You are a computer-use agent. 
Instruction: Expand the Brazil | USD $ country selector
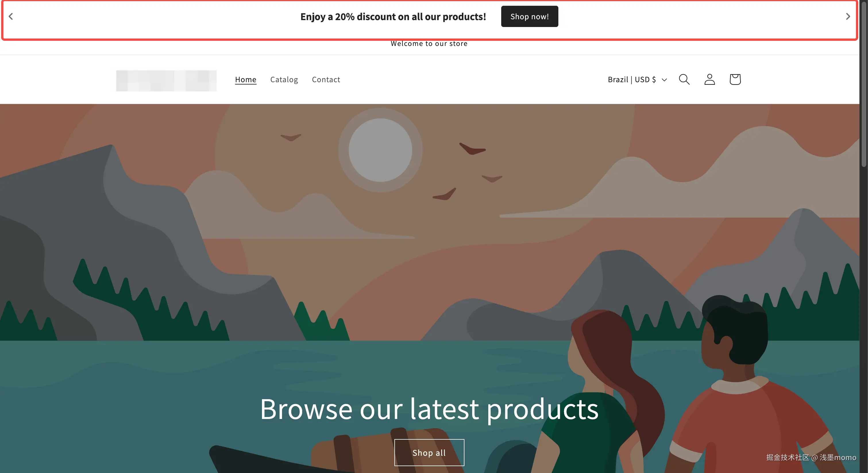(637, 80)
